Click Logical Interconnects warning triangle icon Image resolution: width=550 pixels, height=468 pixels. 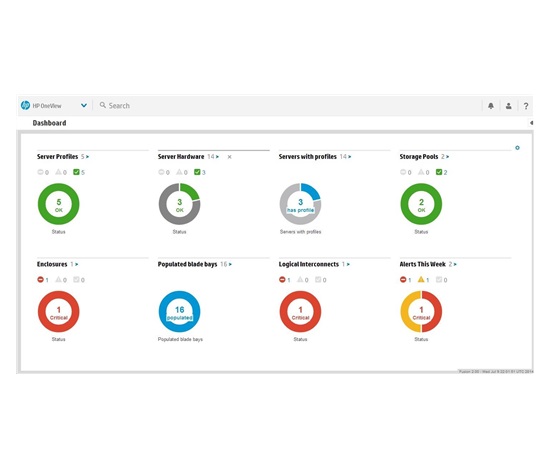pyautogui.click(x=300, y=279)
